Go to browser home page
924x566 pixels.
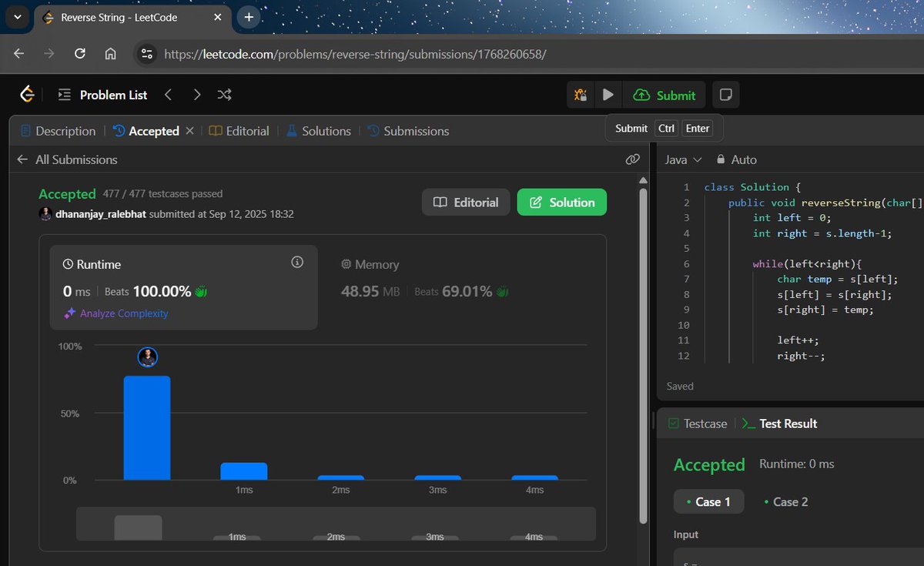[111, 54]
